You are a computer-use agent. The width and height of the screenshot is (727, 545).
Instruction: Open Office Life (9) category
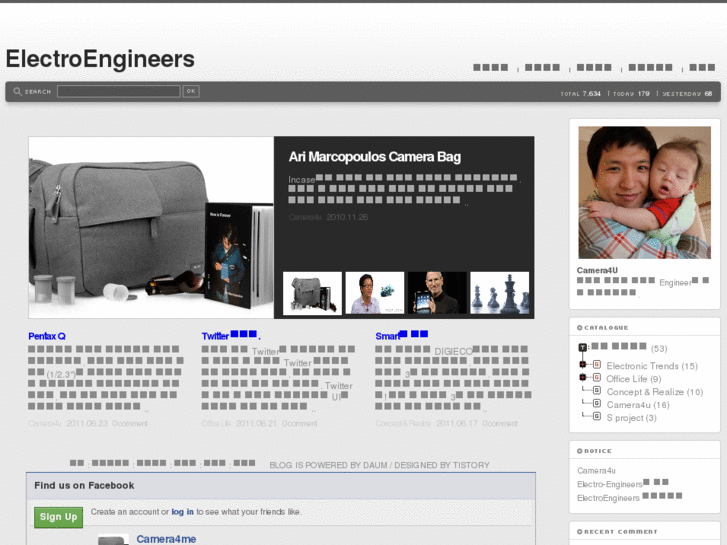(634, 379)
